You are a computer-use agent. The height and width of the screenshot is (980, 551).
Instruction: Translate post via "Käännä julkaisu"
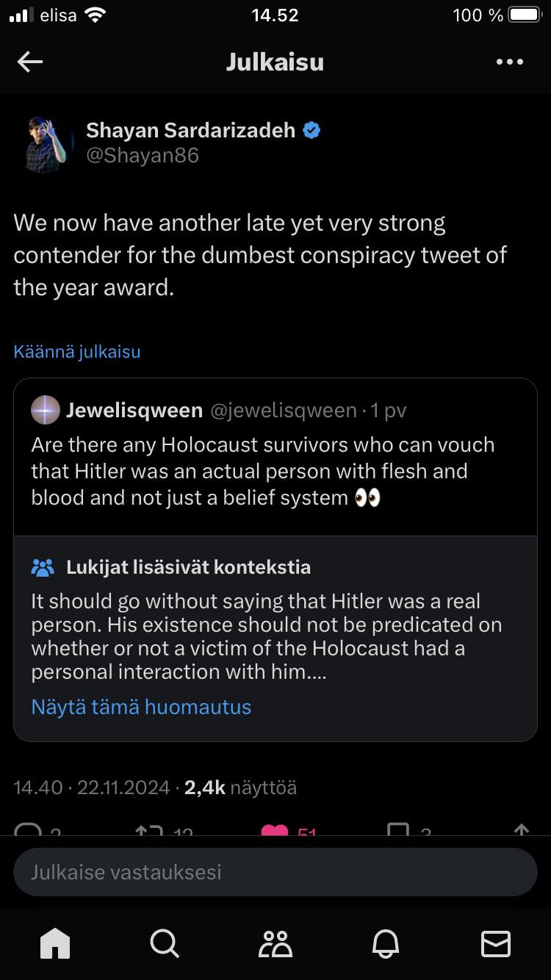click(77, 352)
